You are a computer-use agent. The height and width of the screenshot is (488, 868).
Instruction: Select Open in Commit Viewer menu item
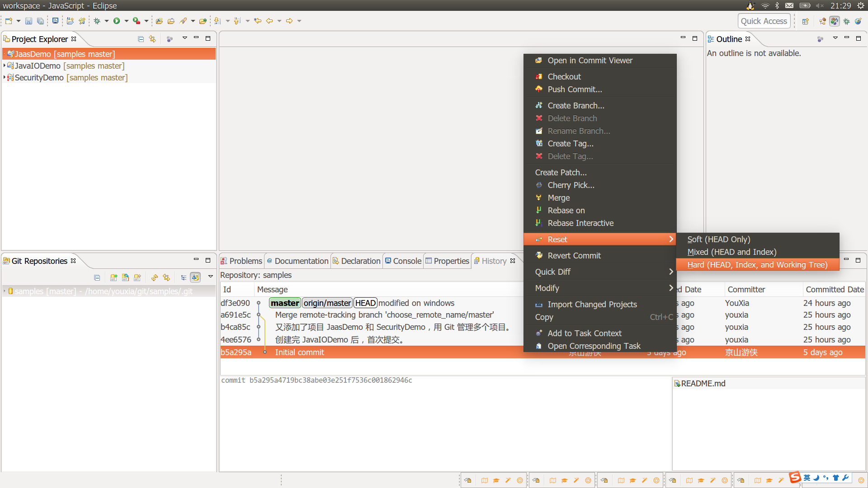click(x=599, y=61)
